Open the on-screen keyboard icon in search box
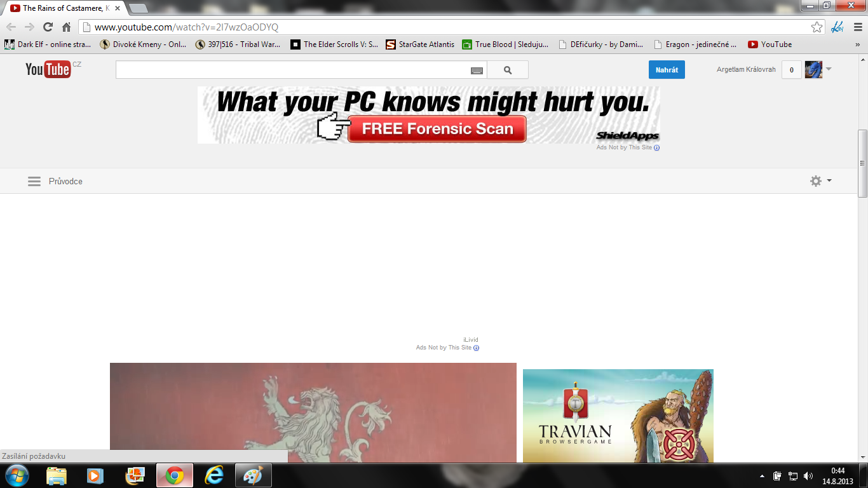Image resolution: width=868 pixels, height=488 pixels. 477,71
